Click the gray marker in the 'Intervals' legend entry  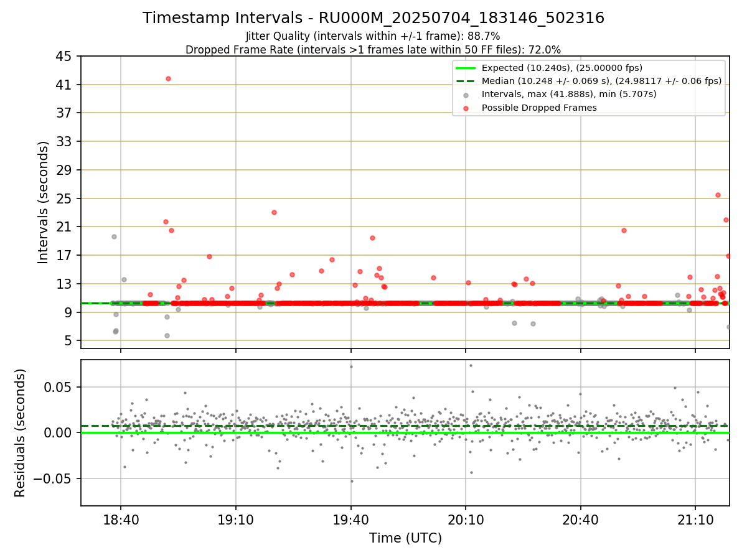tap(466, 95)
